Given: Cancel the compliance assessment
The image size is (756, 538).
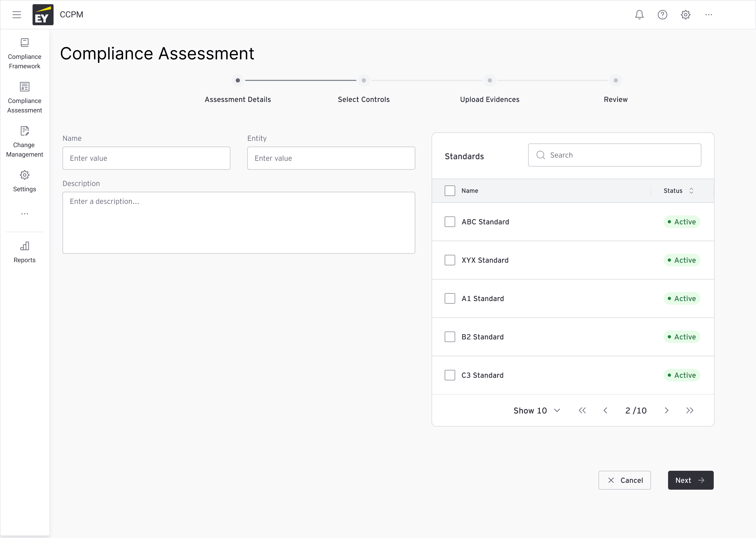Looking at the screenshot, I should click(624, 480).
